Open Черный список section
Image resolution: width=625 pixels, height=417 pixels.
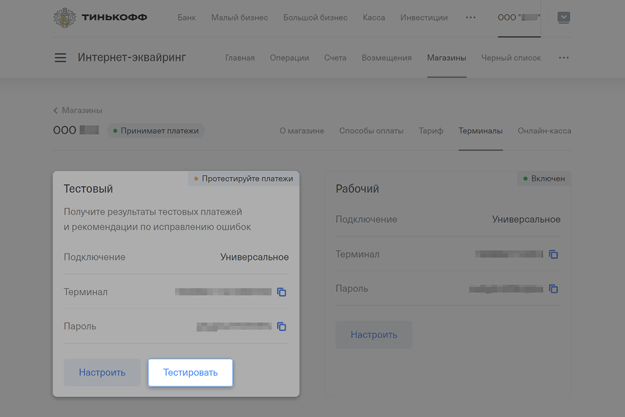pyautogui.click(x=511, y=58)
